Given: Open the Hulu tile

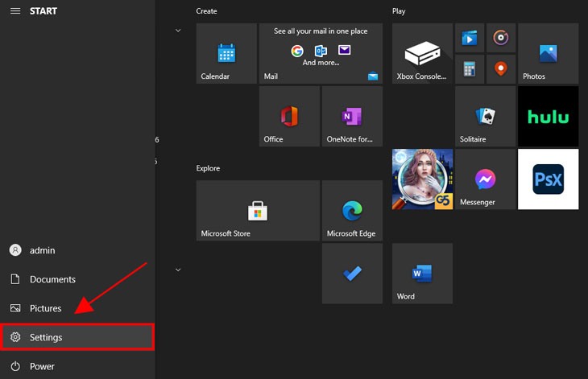Looking at the screenshot, I should (x=548, y=117).
